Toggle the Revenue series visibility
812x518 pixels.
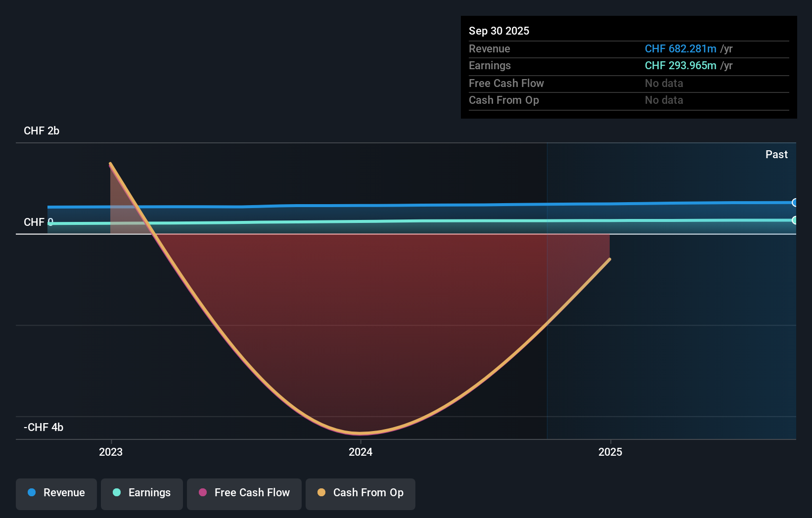56,493
